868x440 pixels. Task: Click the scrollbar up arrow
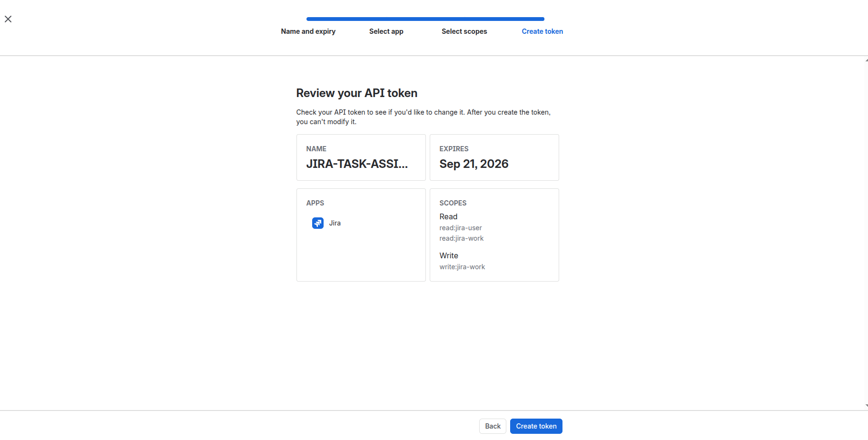click(866, 60)
